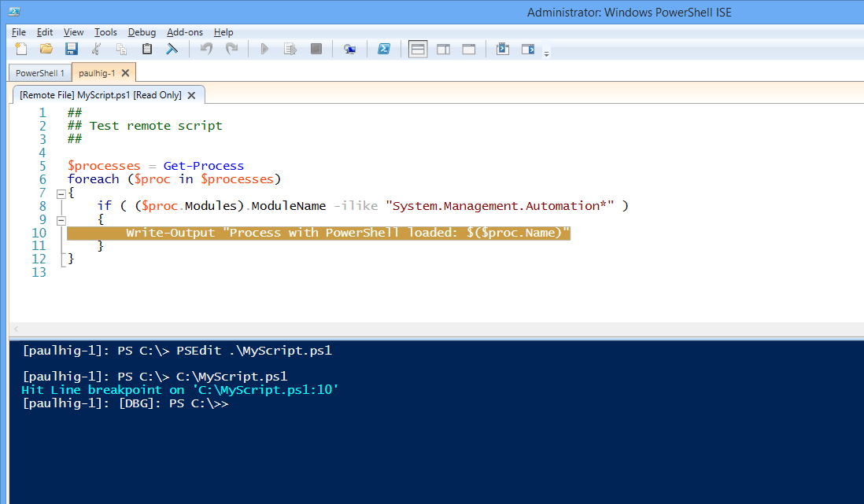Screen dimensions: 864x504
Task: Open the Debug menu
Action: tap(142, 32)
